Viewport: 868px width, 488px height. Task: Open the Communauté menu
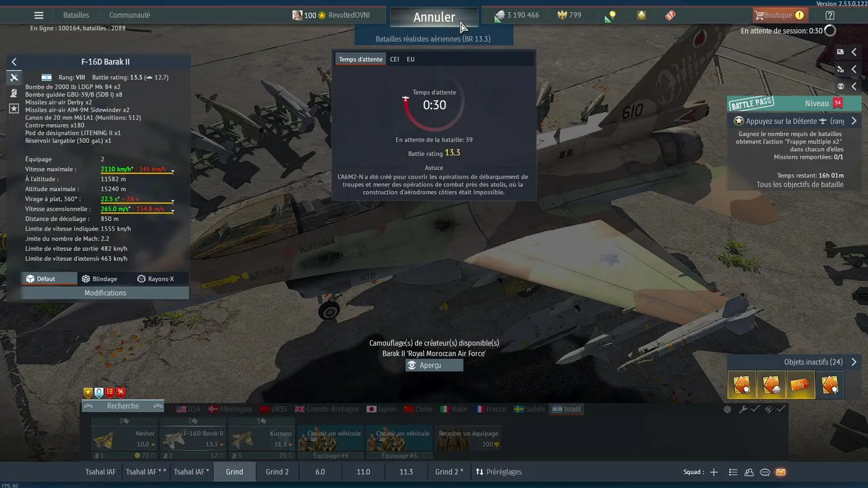click(x=130, y=15)
